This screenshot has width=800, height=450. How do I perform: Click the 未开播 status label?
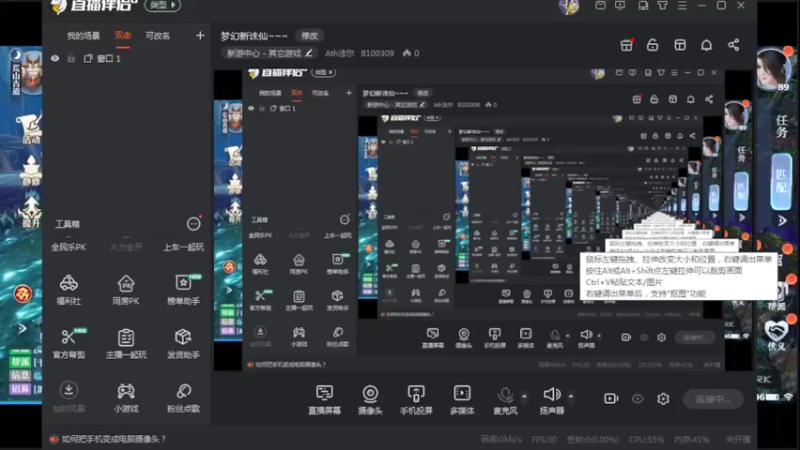(x=738, y=439)
